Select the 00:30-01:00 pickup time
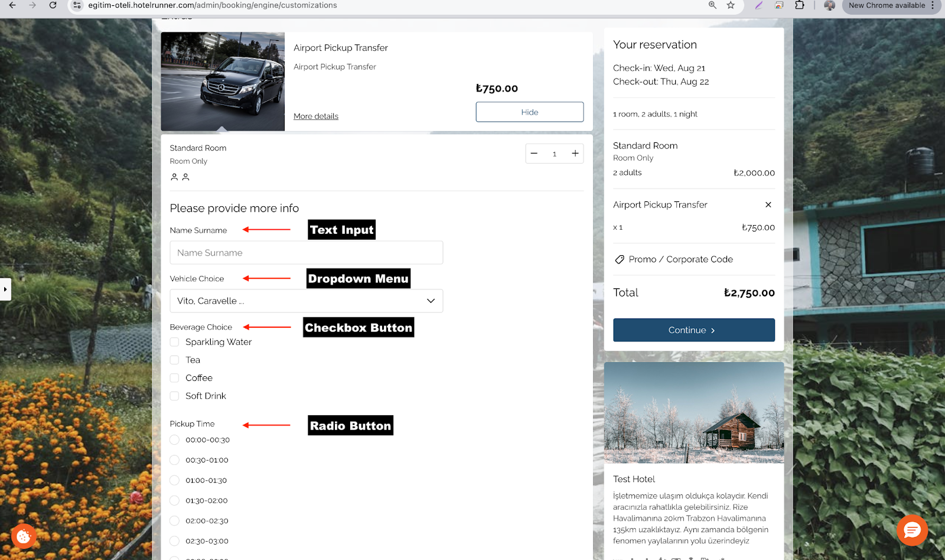This screenshot has width=945, height=560. click(175, 460)
